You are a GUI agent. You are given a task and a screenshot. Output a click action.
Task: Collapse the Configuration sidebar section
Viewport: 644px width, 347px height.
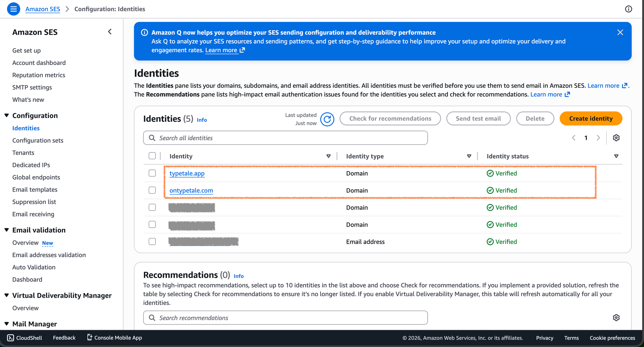(7, 115)
